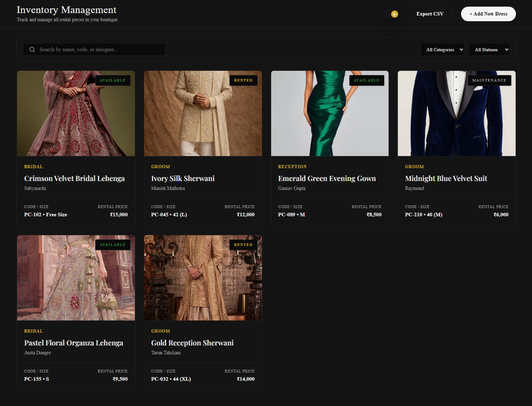Viewport: 532px width, 406px height.
Task: Select the Crimson Velvet Bridal Lehenga title
Action: 75,178
